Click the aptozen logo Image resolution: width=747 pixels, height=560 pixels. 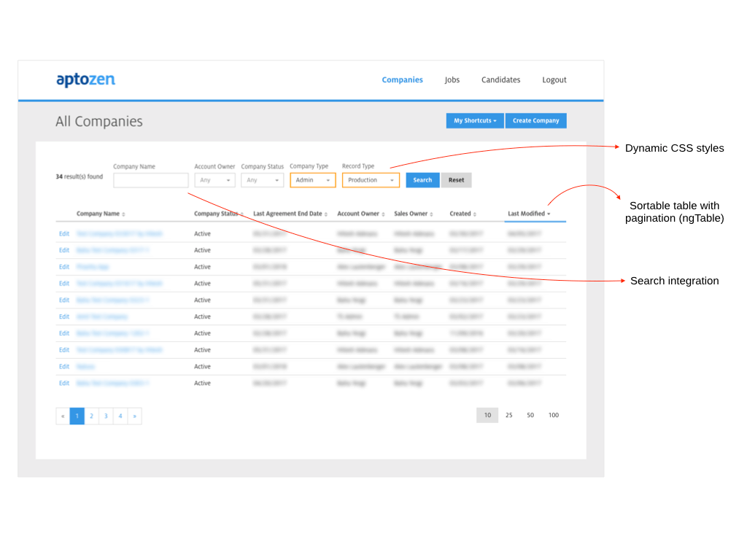click(85, 79)
